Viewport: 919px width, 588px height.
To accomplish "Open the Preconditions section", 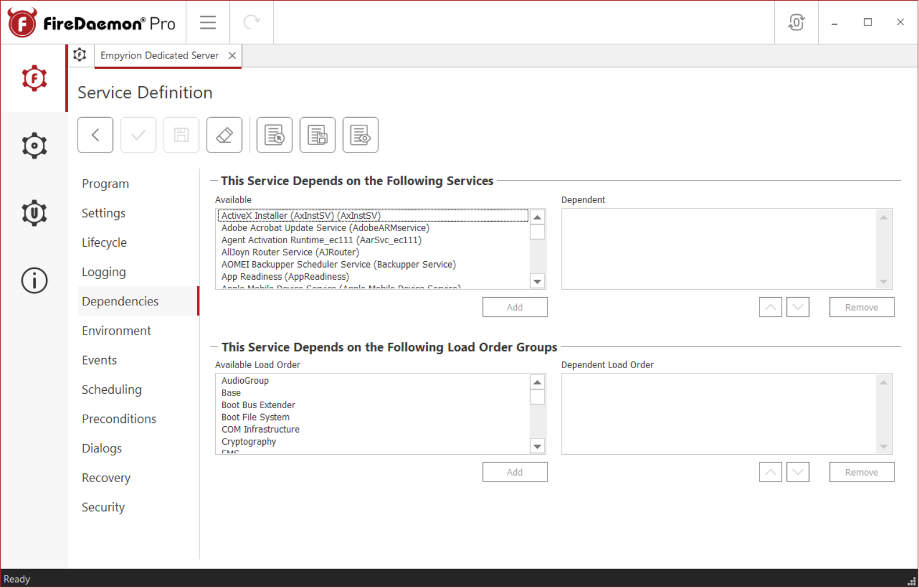I will click(119, 419).
